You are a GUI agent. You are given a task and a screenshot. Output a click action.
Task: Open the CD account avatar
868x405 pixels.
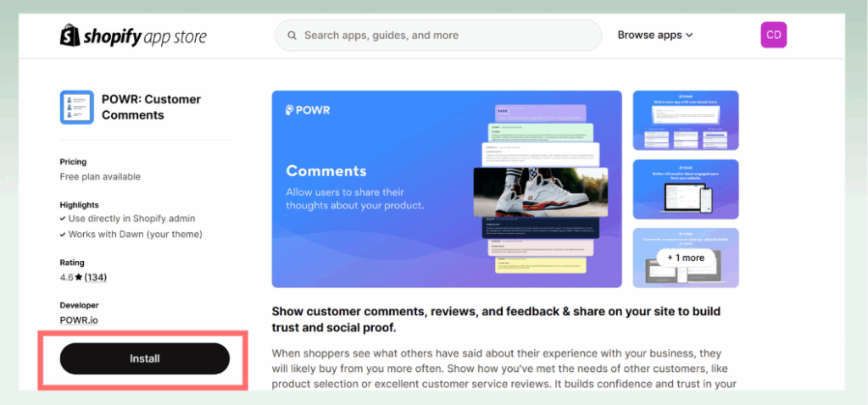pos(773,35)
